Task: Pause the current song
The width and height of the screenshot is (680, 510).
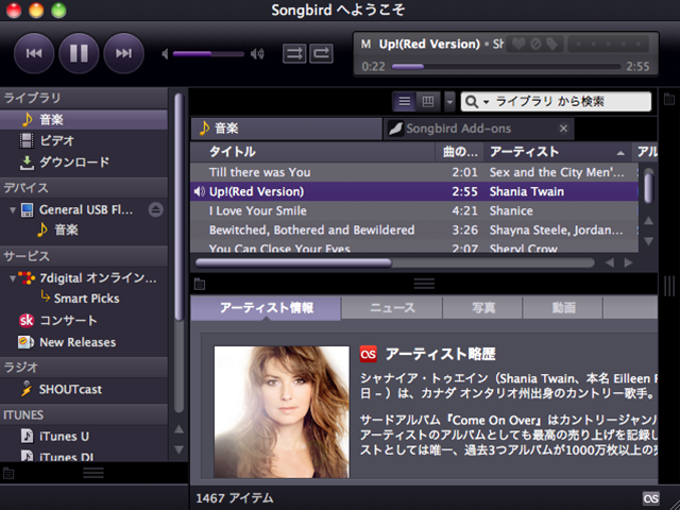Action: point(79,53)
